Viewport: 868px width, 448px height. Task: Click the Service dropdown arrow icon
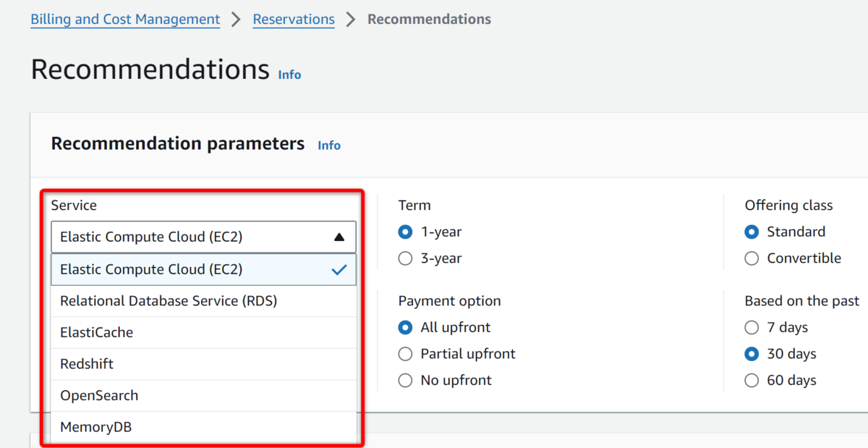pos(339,237)
